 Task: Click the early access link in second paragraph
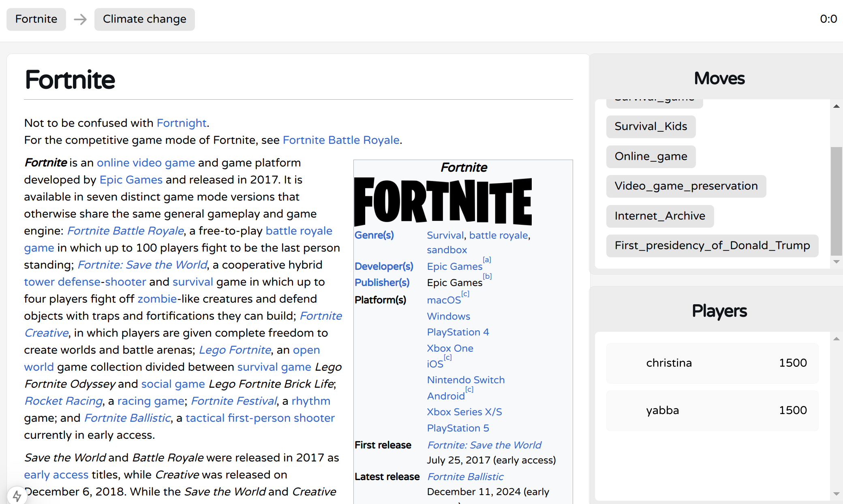click(x=56, y=474)
